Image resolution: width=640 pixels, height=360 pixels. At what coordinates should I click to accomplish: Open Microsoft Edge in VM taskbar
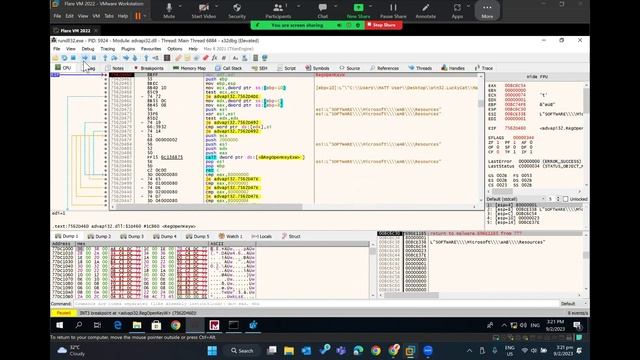pyautogui.click(x=118, y=325)
